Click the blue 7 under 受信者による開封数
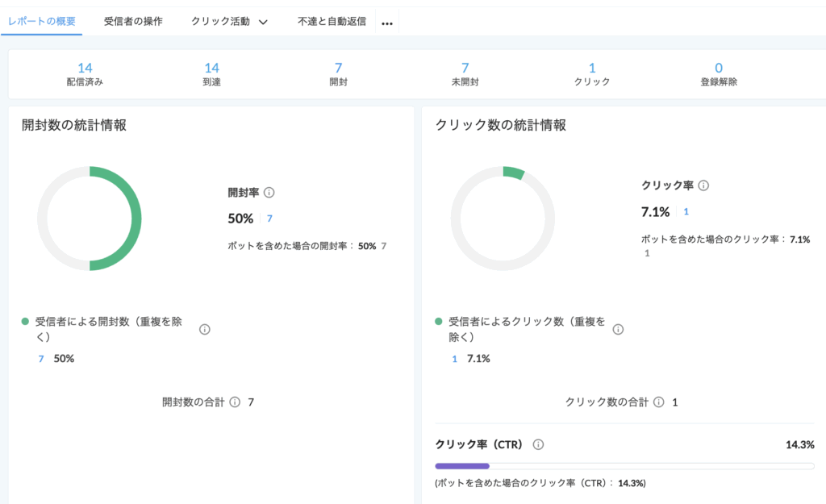Screen dimensions: 826x504 [x=41, y=359]
